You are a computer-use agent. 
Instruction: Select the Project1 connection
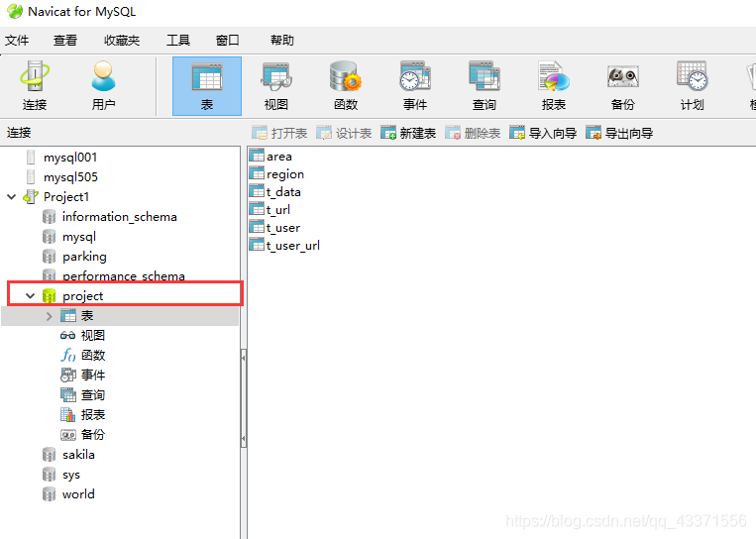click(66, 197)
